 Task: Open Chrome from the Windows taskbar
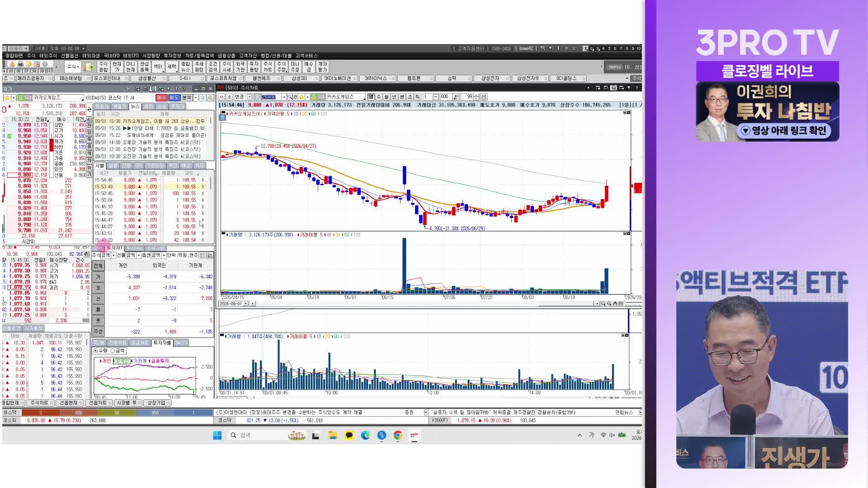click(398, 435)
